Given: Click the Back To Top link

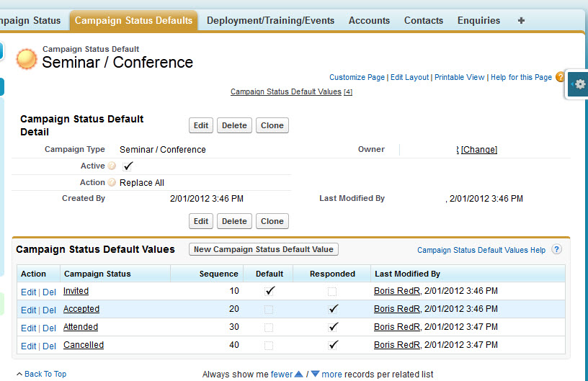Looking at the screenshot, I should [x=45, y=374].
